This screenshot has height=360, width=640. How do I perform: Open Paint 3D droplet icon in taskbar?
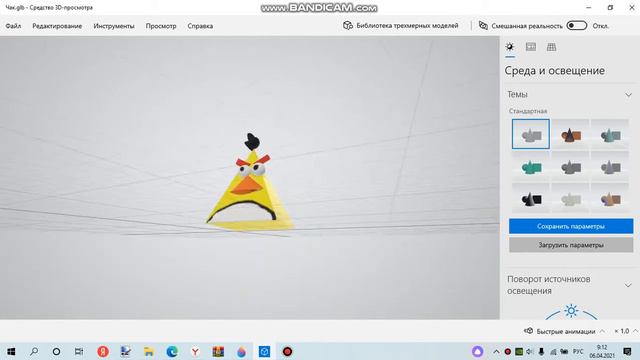click(241, 351)
